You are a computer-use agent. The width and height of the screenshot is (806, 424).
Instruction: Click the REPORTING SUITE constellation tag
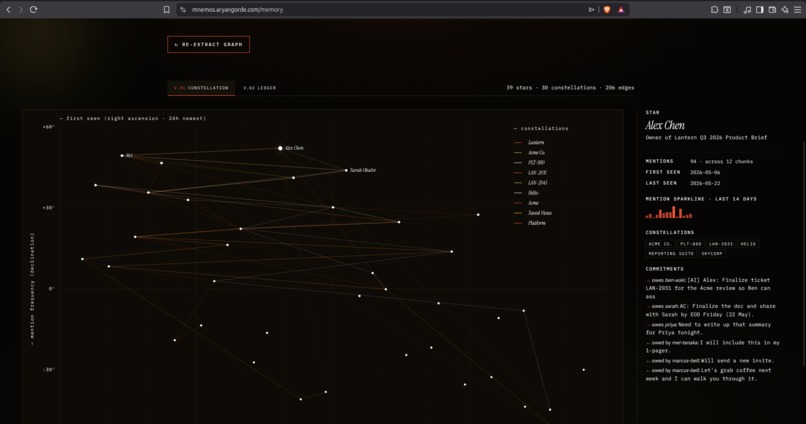tap(671, 253)
